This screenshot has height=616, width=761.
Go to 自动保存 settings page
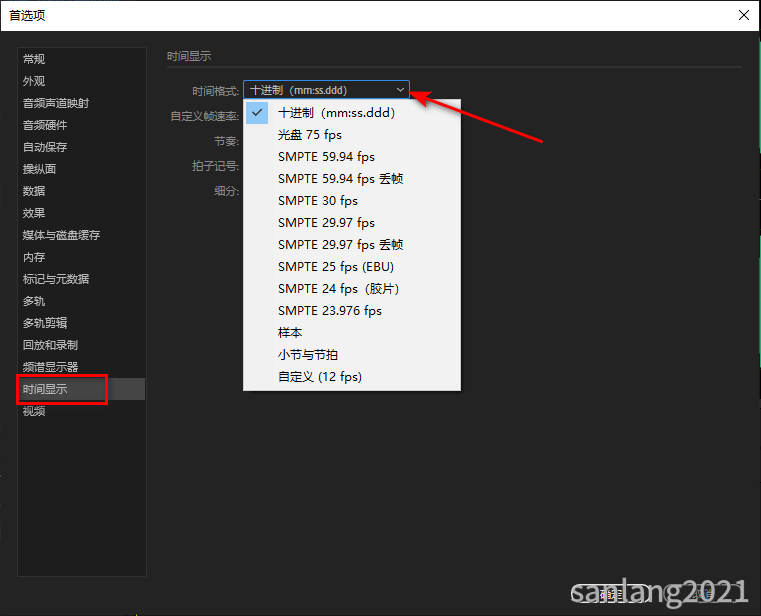(45, 147)
